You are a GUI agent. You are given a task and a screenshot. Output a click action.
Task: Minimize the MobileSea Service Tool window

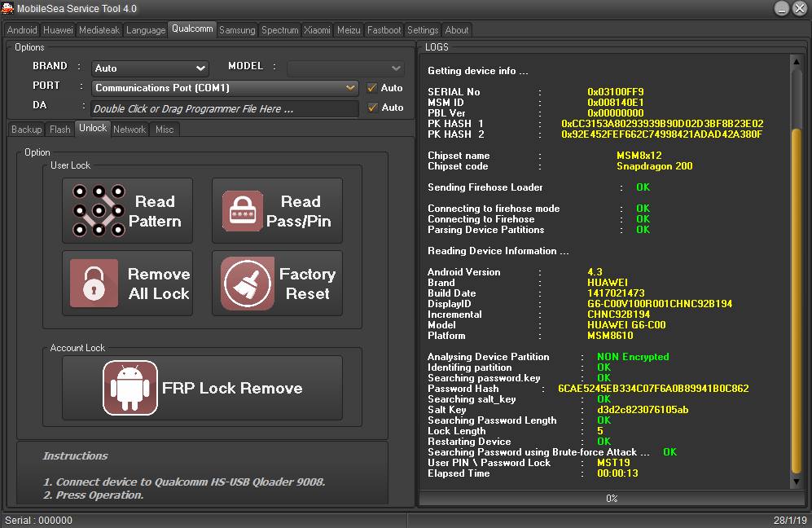(x=781, y=8)
